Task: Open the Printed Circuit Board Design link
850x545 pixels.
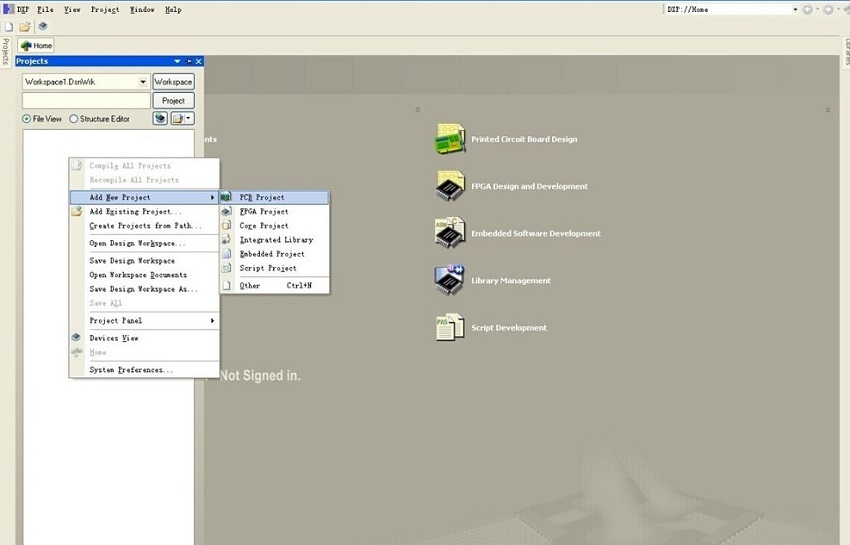Action: coord(524,139)
